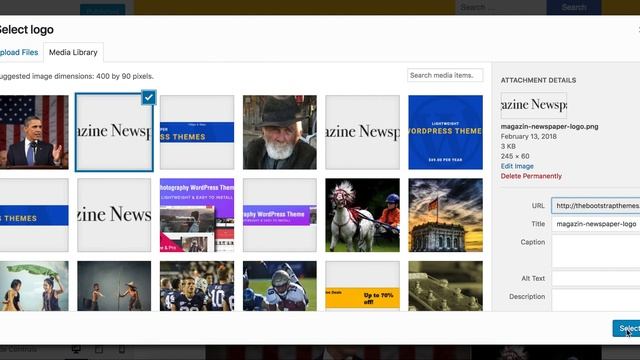Click the attachment preview image in details panel
Viewport: 640px width, 360px height.
click(534, 105)
